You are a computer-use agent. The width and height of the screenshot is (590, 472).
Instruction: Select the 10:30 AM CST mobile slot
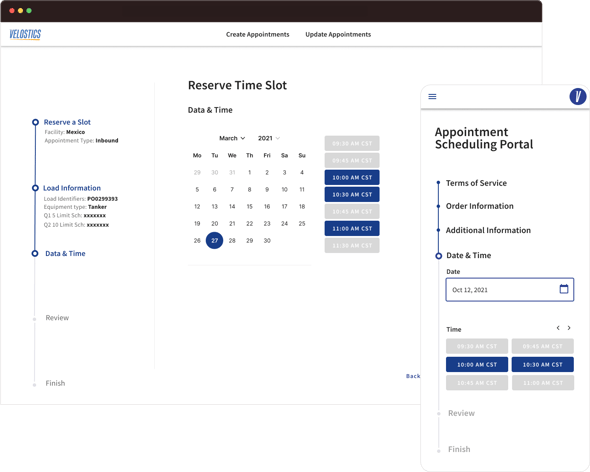pyautogui.click(x=543, y=364)
